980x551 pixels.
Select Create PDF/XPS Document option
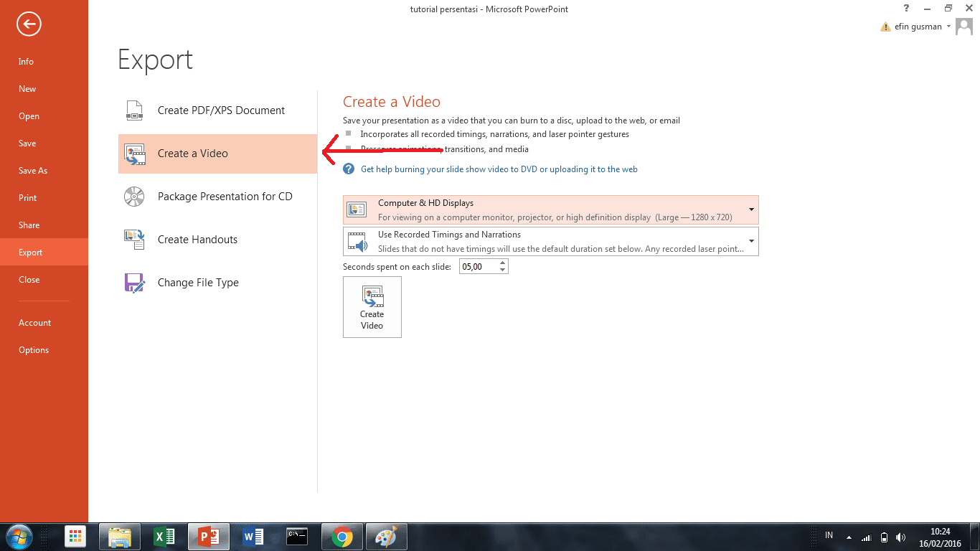tap(217, 110)
